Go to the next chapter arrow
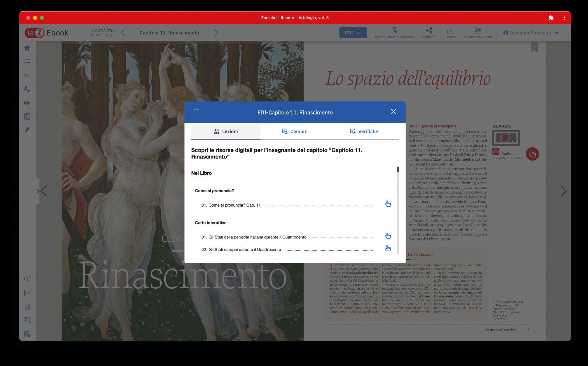 click(x=216, y=33)
